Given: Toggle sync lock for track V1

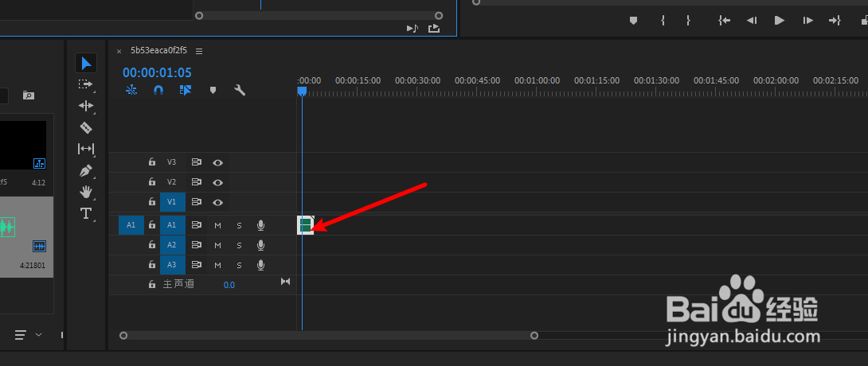Looking at the screenshot, I should 196,202.
